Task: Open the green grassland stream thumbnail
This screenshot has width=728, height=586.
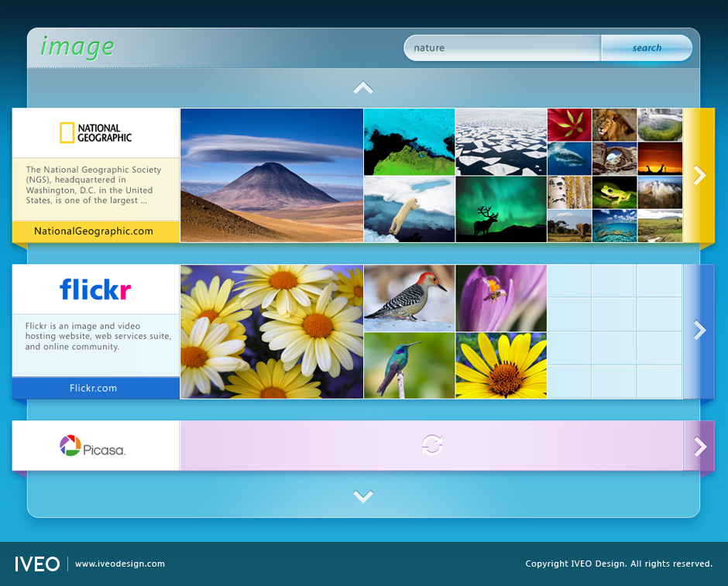Action: pyautogui.click(x=660, y=226)
